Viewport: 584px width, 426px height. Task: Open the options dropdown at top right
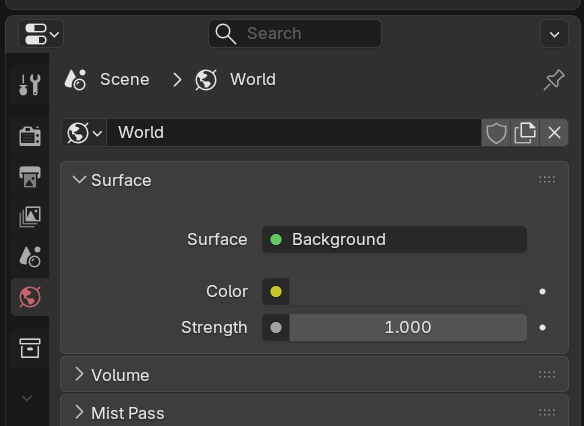tap(554, 34)
